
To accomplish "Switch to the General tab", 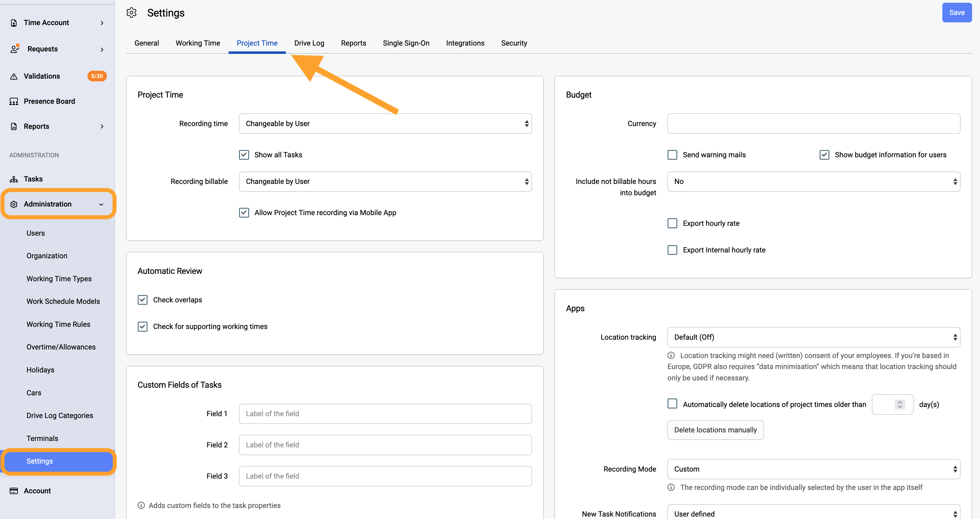I will (147, 43).
